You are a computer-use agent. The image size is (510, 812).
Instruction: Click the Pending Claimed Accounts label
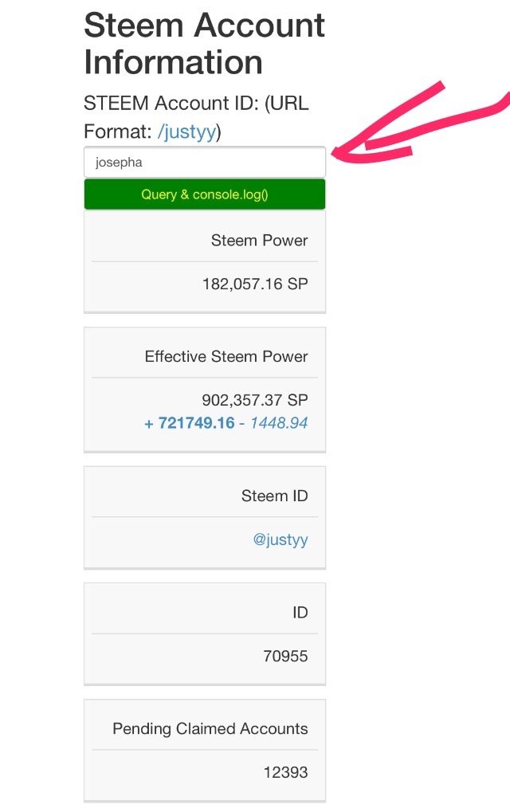210,728
